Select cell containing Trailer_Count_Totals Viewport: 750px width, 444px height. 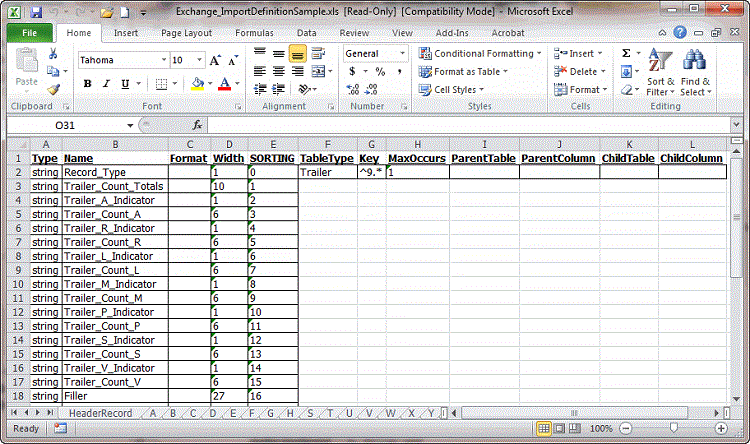point(112,186)
